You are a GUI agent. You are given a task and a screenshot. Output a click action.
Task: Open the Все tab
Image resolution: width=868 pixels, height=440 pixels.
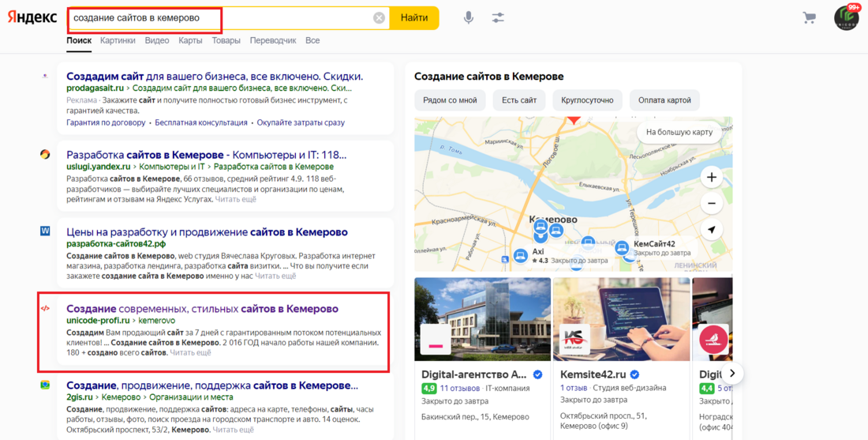(312, 40)
